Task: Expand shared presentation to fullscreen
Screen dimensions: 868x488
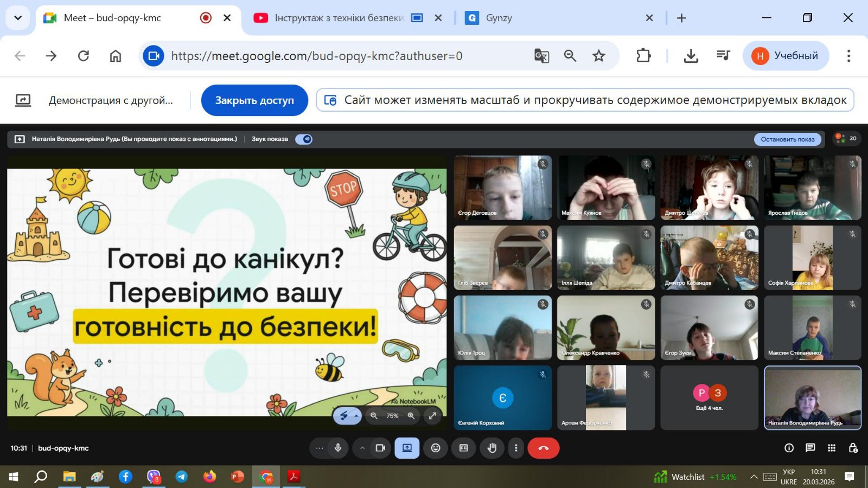Action: click(x=432, y=416)
